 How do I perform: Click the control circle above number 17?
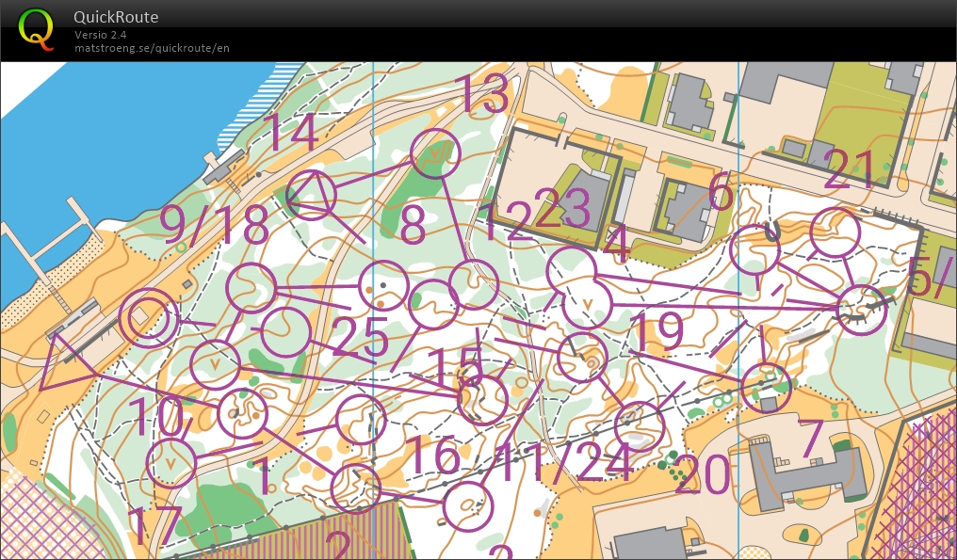click(171, 462)
